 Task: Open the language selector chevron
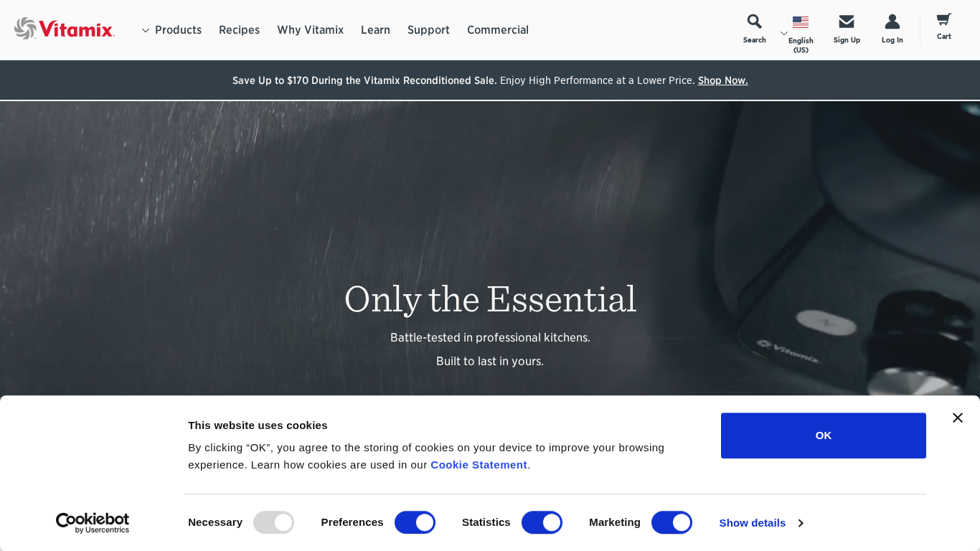coord(784,33)
